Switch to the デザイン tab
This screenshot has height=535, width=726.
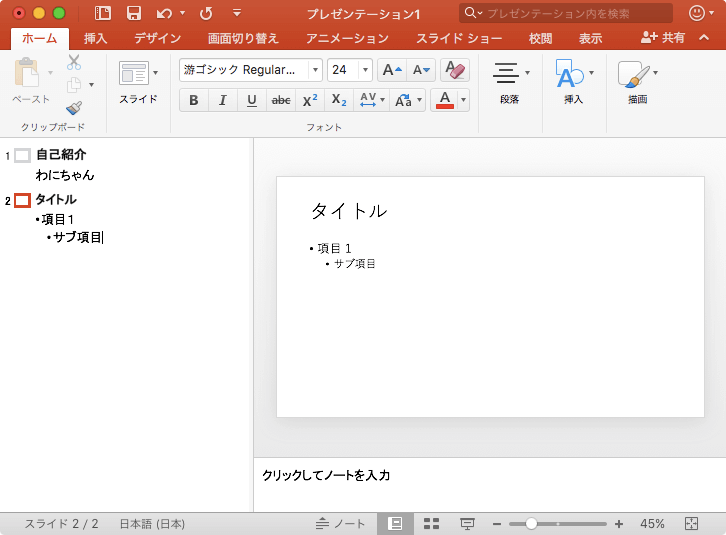[x=157, y=38]
